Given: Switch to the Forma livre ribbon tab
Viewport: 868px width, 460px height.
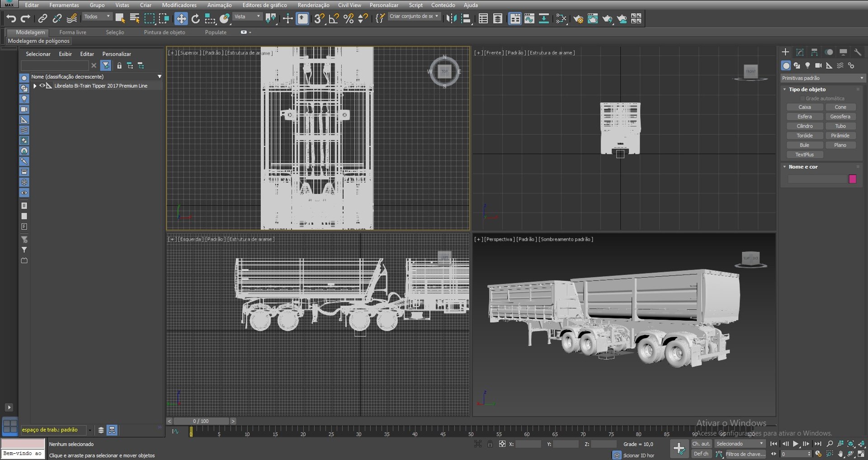Looking at the screenshot, I should coord(73,32).
